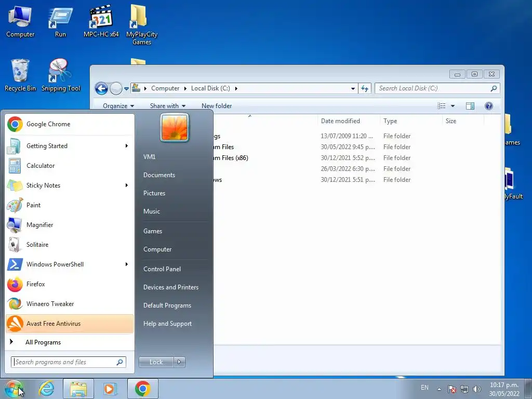The height and width of the screenshot is (399, 532).
Task: Expand Windows PowerShell jump list arrow
Action: (x=127, y=264)
